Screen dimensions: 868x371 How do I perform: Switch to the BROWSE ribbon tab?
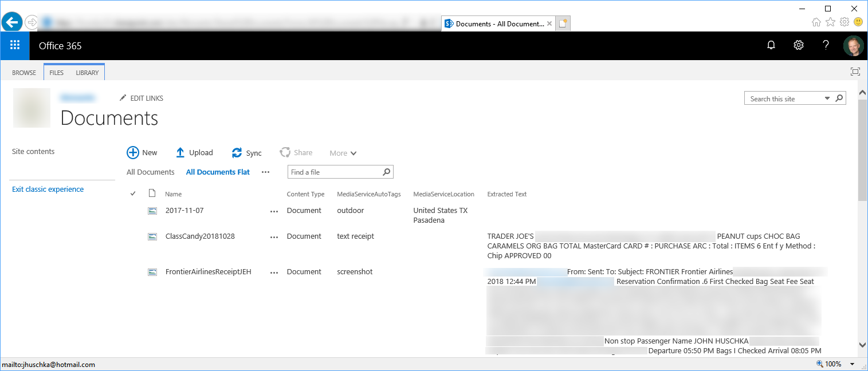tap(24, 73)
